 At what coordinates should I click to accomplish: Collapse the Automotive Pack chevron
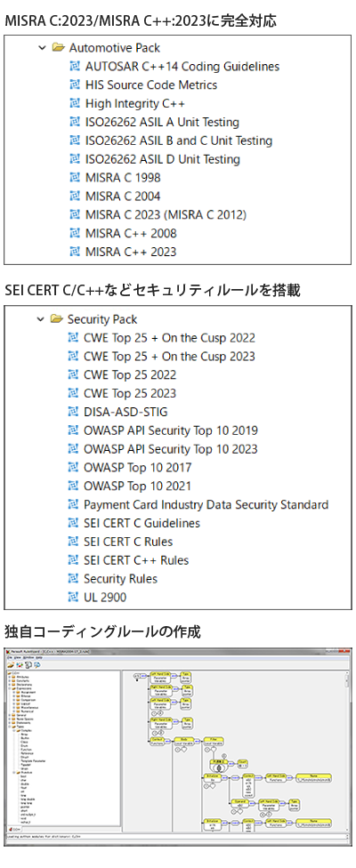[42, 48]
